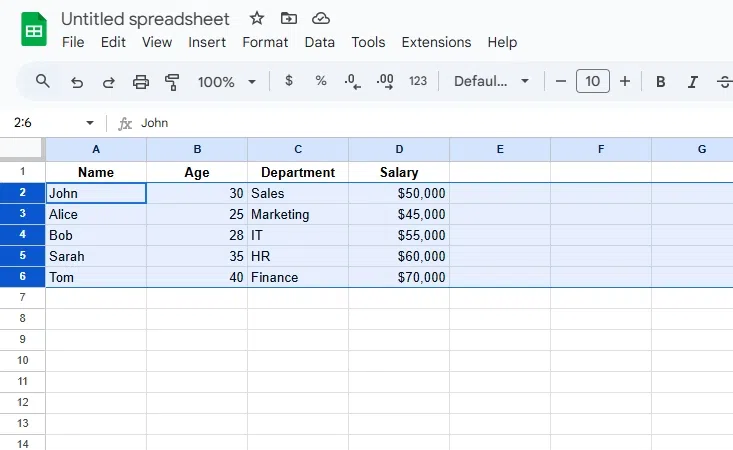Format as percent
The width and height of the screenshot is (733, 450).
(x=321, y=81)
